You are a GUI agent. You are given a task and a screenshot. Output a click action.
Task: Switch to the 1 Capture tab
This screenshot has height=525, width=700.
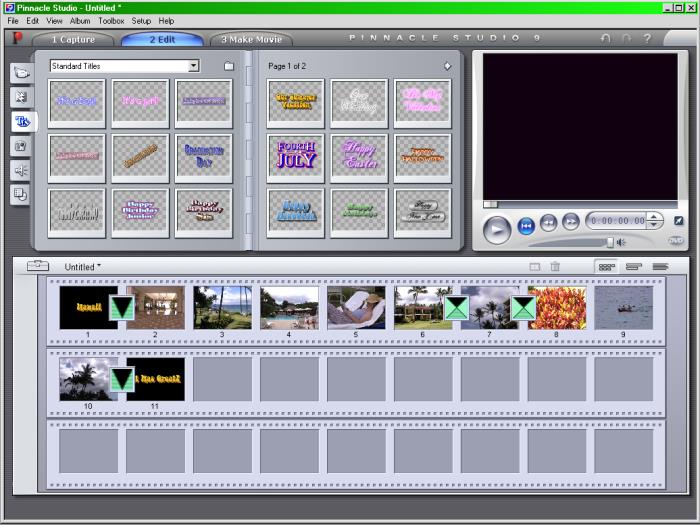pos(73,40)
